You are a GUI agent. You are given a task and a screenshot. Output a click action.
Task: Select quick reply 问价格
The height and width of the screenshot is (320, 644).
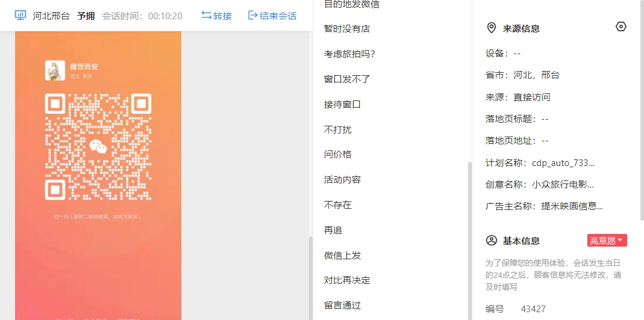[x=337, y=155]
